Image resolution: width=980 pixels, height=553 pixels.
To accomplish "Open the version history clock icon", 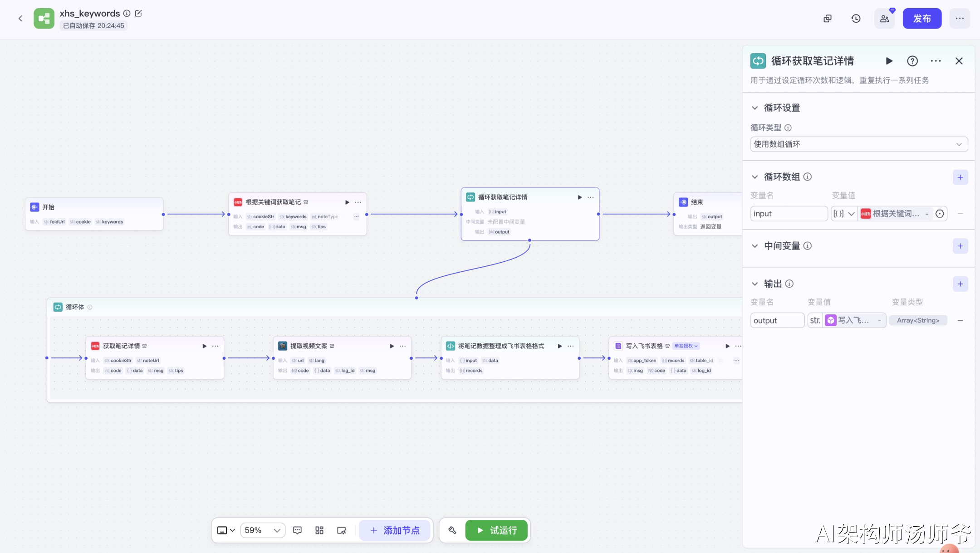I will pyautogui.click(x=856, y=19).
